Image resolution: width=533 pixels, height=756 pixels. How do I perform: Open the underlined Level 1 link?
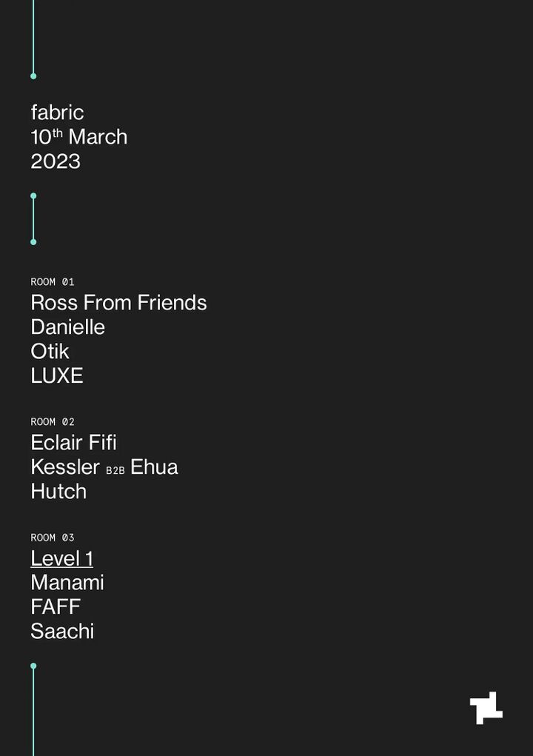pos(61,558)
